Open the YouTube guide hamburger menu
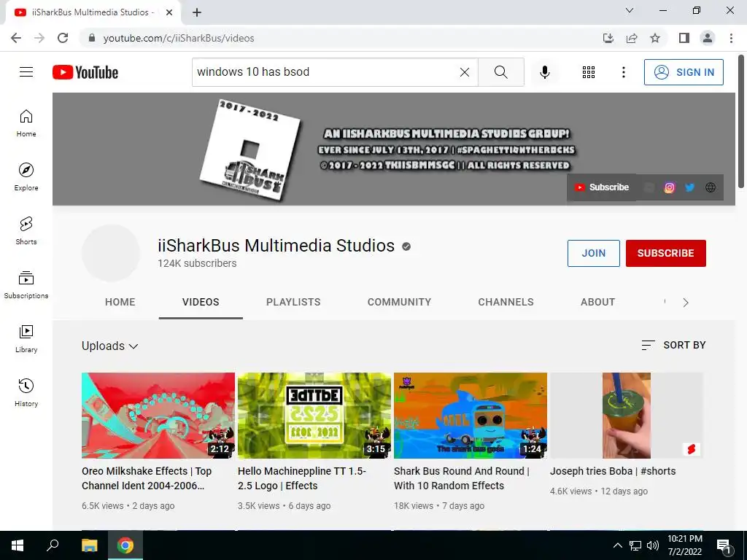The height and width of the screenshot is (560, 747). [26, 72]
